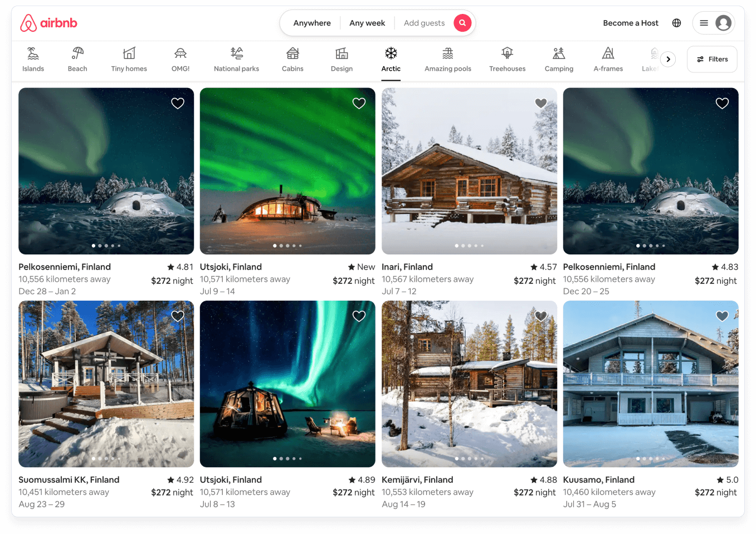This screenshot has width=756, height=534.
Task: Select the Islands category icon
Action: 33,54
